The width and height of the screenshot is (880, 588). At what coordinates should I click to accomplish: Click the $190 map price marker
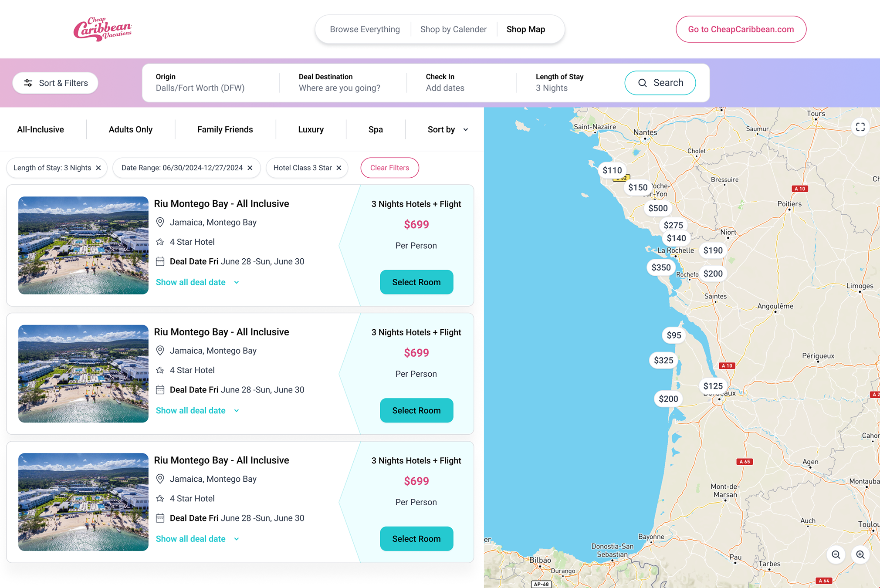coord(713,250)
